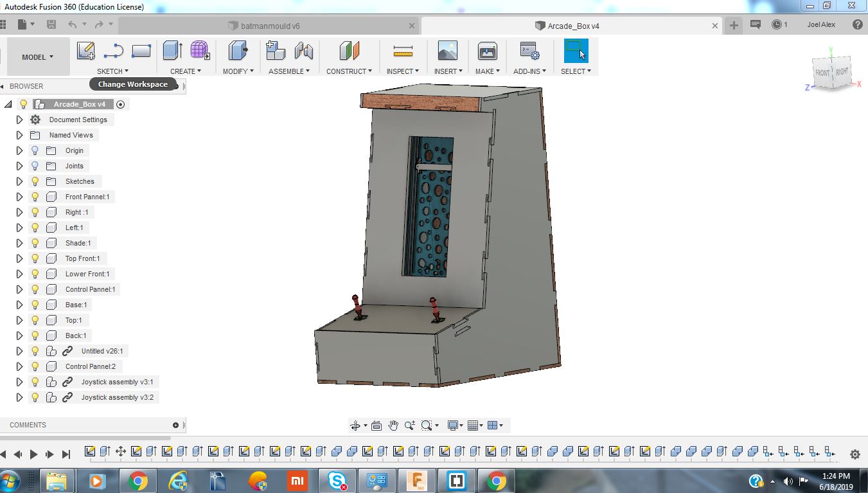Image resolution: width=868 pixels, height=493 pixels.
Task: Expand the Named Views node
Action: [19, 135]
